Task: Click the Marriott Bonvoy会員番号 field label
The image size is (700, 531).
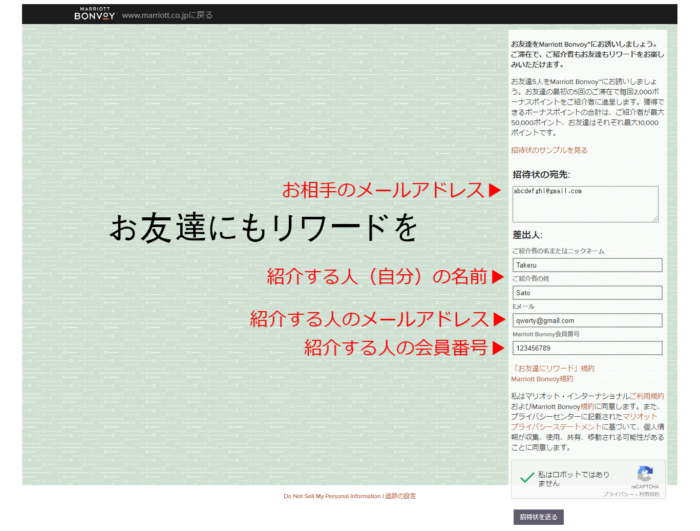Action: coord(546,334)
